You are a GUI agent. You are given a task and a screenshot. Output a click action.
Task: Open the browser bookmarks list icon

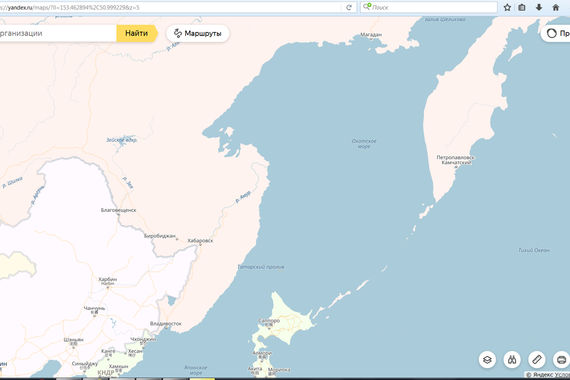522,7
